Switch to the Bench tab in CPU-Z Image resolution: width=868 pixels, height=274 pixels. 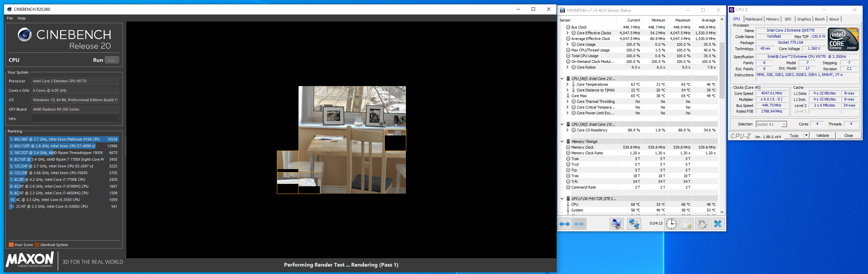pos(820,19)
